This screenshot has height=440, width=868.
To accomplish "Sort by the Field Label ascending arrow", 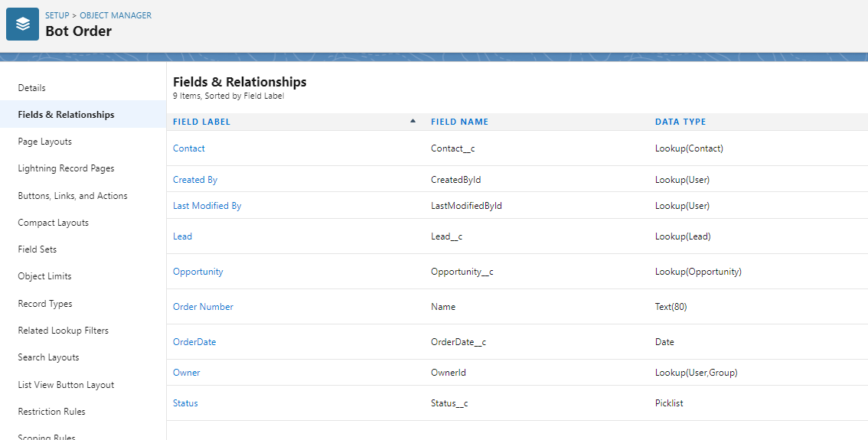I will coord(413,121).
